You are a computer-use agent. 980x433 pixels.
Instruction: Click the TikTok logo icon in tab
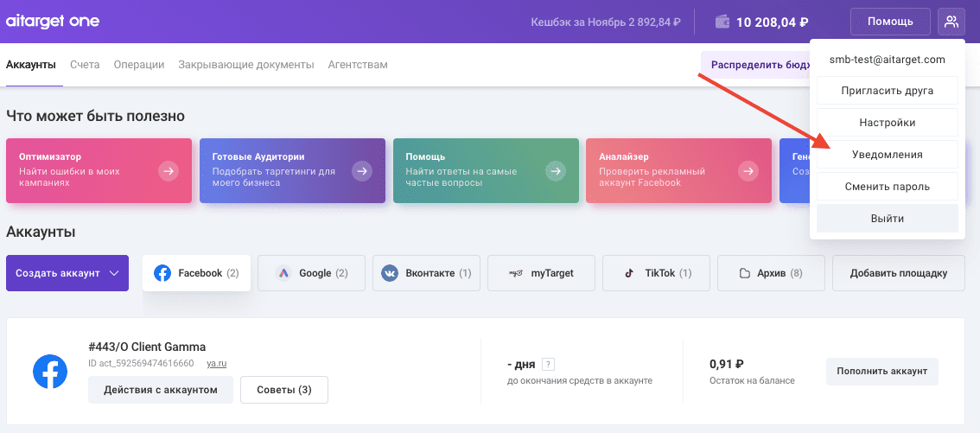click(629, 273)
